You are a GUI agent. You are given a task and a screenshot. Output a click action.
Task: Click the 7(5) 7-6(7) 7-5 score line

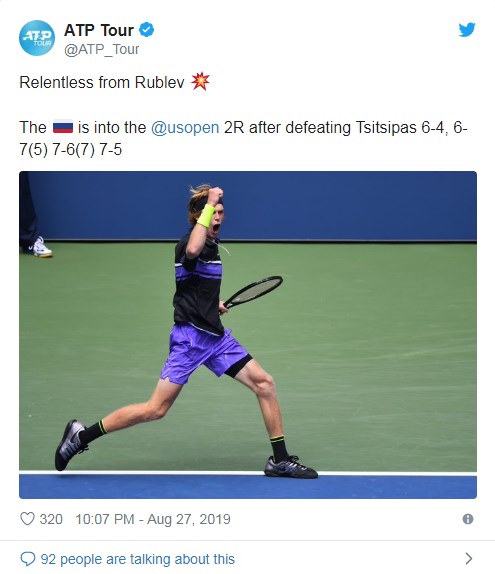(70, 150)
